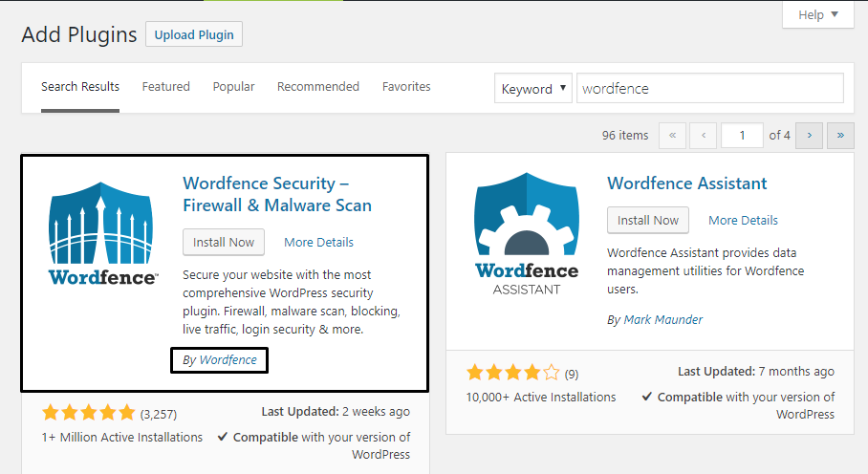Click the Upload Plugin button
The height and width of the screenshot is (474, 868).
pos(194,34)
